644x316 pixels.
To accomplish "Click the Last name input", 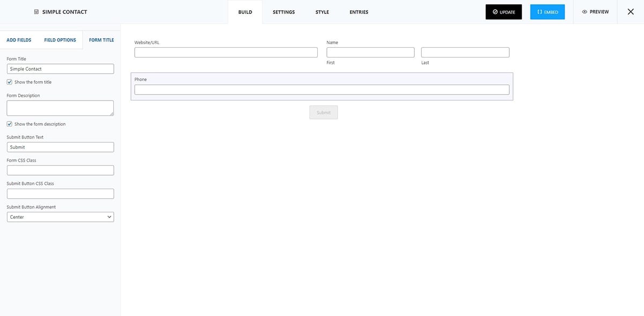I will pos(465,52).
